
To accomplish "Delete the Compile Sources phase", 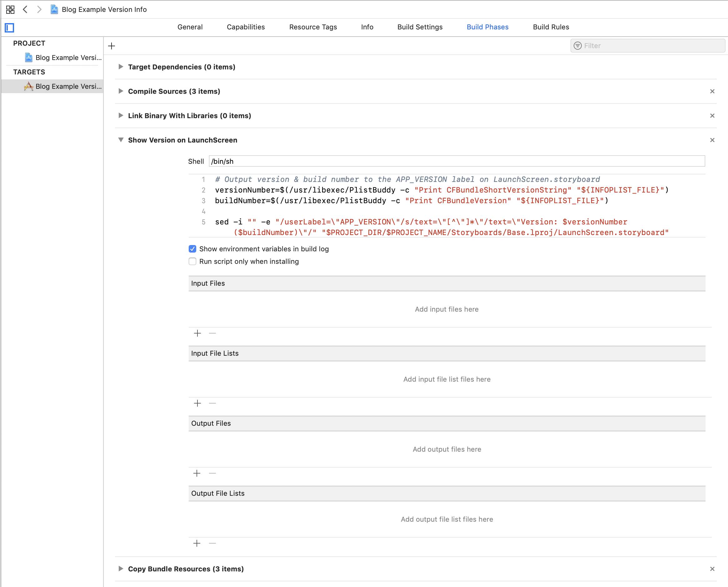I will coord(712,91).
